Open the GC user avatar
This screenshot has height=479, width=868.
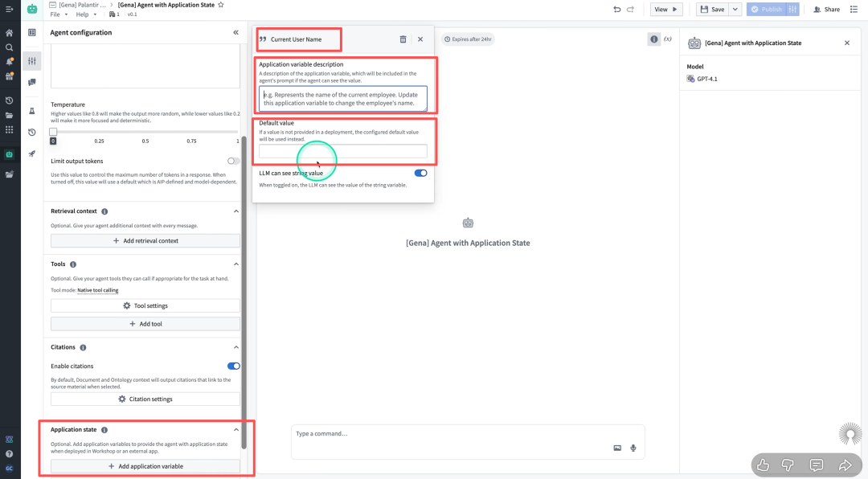[9, 468]
